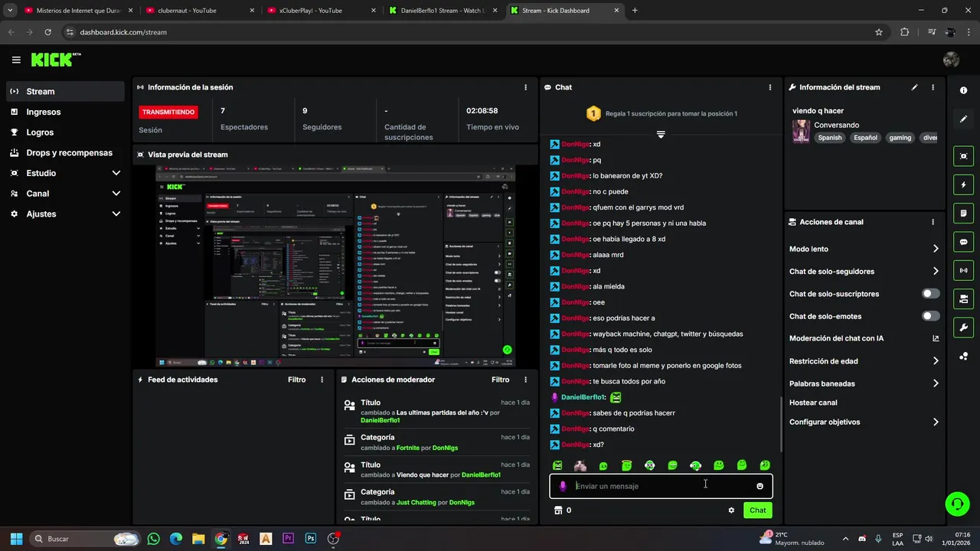Image resolution: width=980 pixels, height=551 pixels.
Task: Open Configurar objetivos settings
Action: (x=864, y=422)
